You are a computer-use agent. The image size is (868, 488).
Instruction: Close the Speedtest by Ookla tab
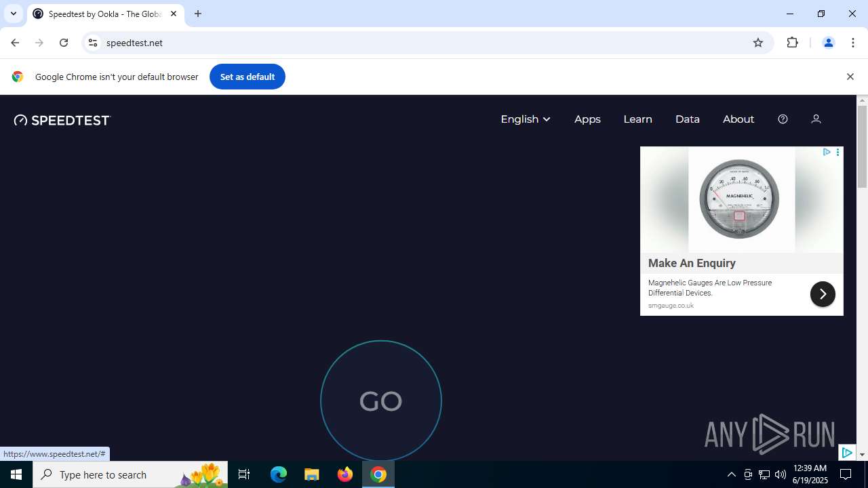click(174, 14)
